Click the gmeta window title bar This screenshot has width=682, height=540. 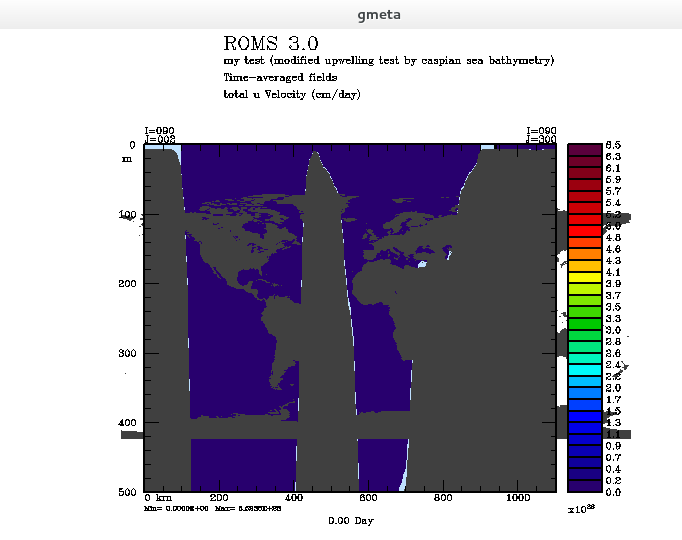click(341, 14)
